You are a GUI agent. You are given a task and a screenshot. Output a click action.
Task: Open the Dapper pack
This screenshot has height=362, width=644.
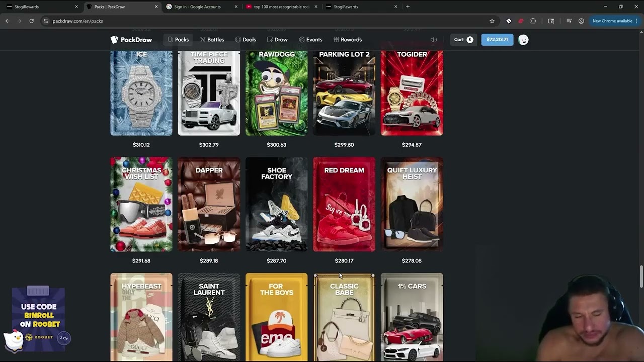coord(209,204)
